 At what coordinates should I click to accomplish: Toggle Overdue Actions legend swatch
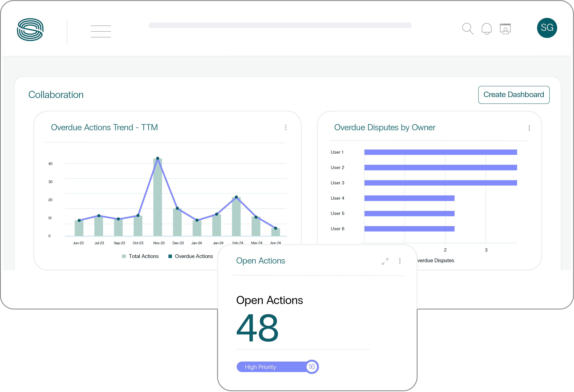[170, 256]
